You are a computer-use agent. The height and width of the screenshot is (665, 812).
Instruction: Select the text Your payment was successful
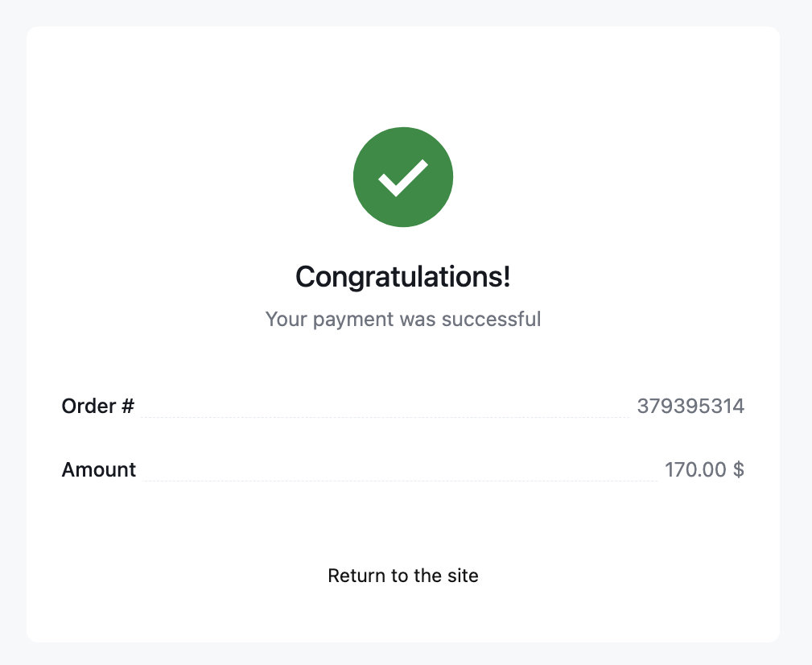pos(402,319)
